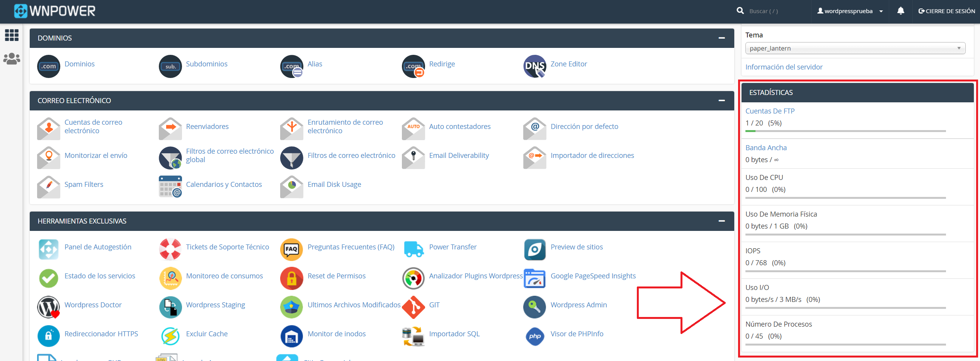Open the Tema paper_lantern dropdown
980x361 pixels.
855,48
